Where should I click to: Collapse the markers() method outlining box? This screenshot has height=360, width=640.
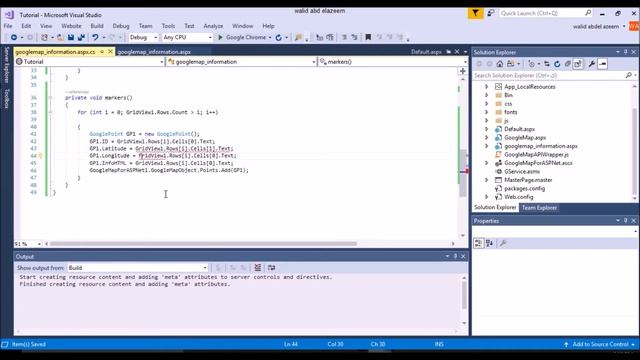coord(51,98)
